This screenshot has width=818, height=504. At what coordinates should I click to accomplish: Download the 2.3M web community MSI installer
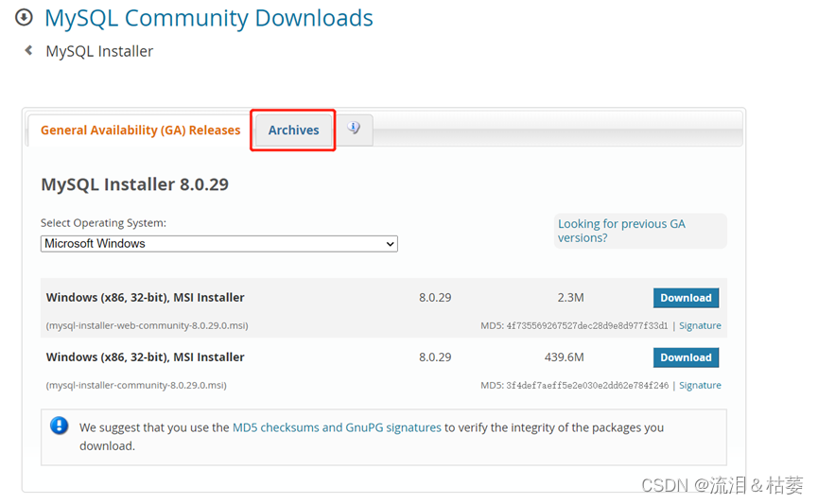click(686, 298)
